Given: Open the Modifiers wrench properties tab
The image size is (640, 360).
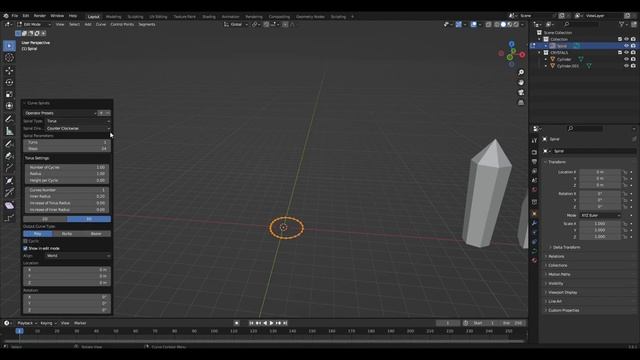Looking at the screenshot, I should coord(534,223).
